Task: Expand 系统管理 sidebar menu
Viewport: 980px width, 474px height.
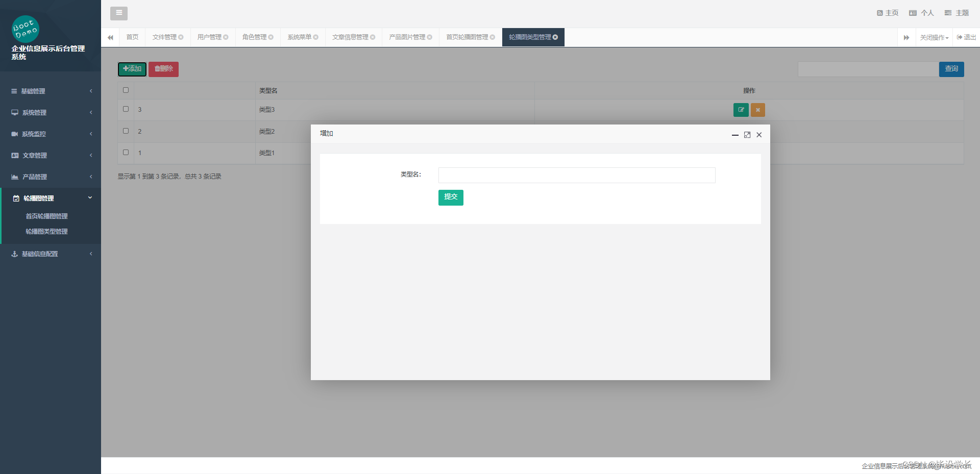Action: (51, 113)
